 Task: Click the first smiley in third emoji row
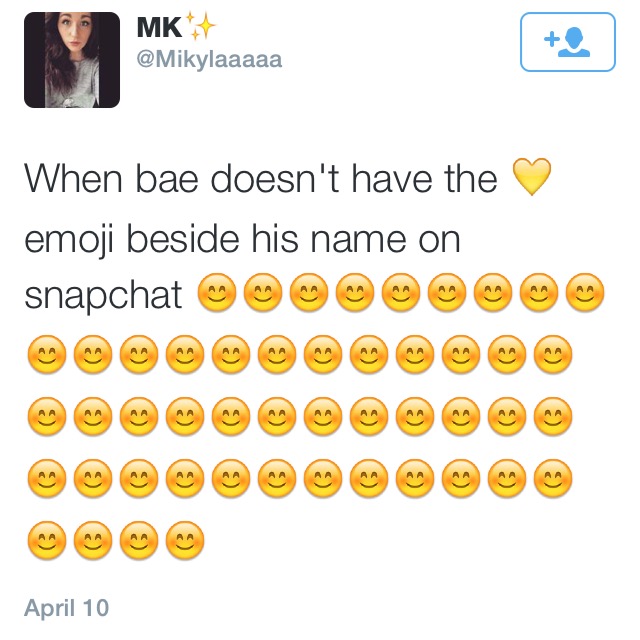pos(47,416)
